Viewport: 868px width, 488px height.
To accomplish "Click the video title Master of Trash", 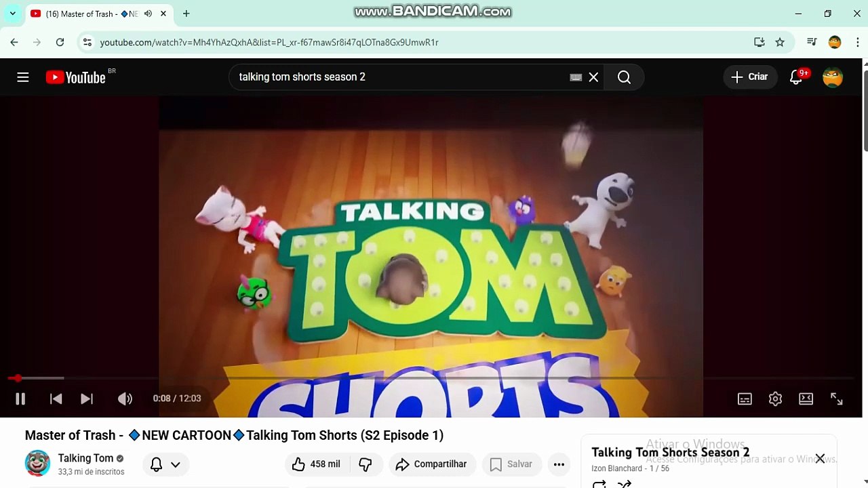I will [x=234, y=435].
